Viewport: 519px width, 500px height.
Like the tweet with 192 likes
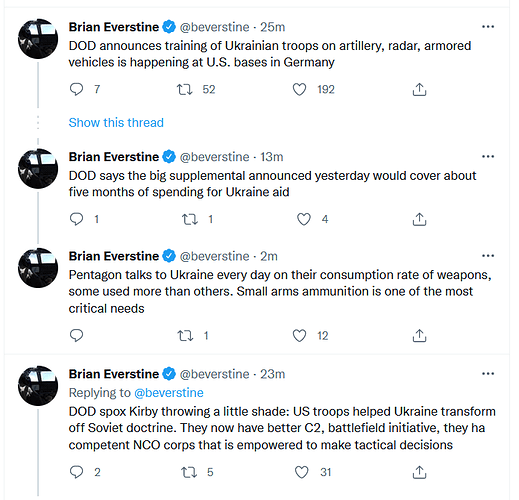tap(299, 89)
